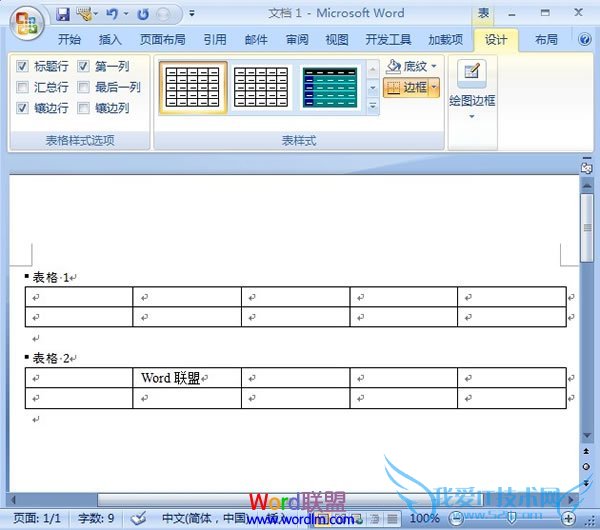
Task: Enable the 最后一列 checkbox
Action: [83, 88]
